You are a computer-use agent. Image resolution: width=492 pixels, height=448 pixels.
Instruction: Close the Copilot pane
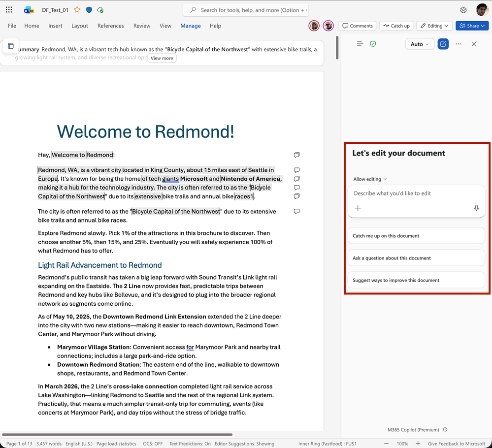474,44
